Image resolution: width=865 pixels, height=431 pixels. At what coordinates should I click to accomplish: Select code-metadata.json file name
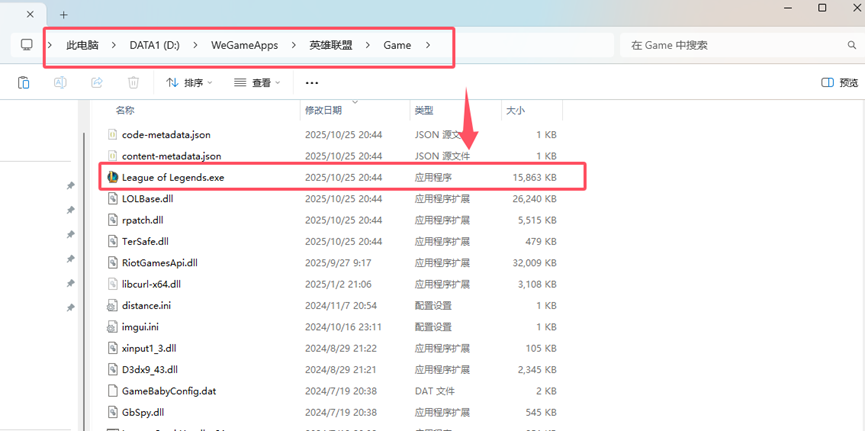point(166,135)
